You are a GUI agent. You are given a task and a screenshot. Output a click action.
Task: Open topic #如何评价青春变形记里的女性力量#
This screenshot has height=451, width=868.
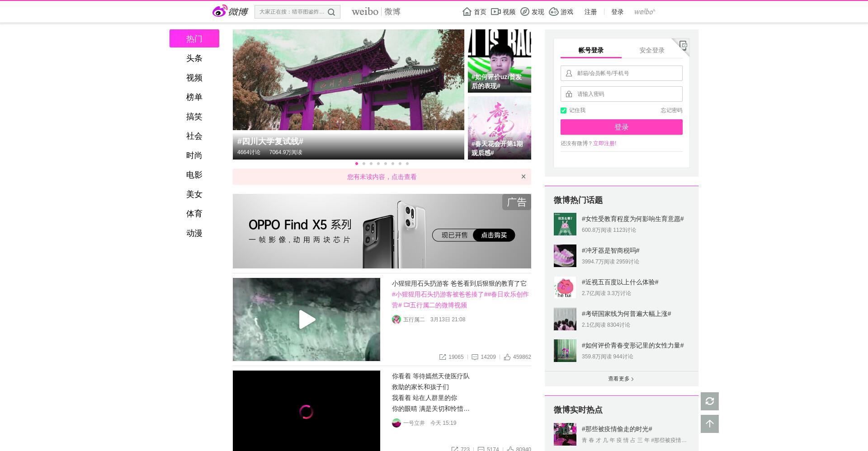632,345
